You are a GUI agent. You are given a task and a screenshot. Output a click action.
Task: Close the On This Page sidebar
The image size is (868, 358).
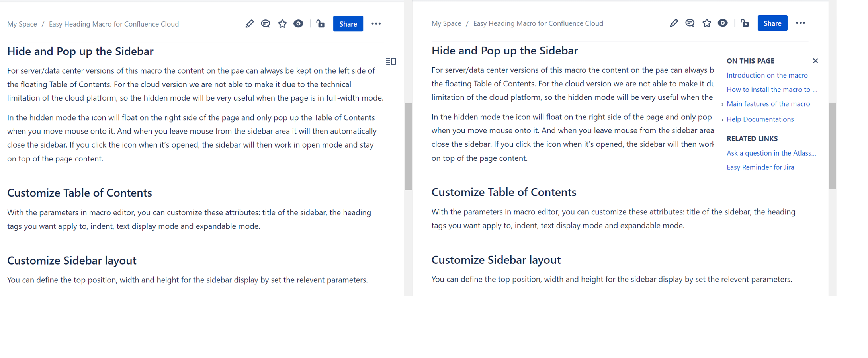pos(815,61)
